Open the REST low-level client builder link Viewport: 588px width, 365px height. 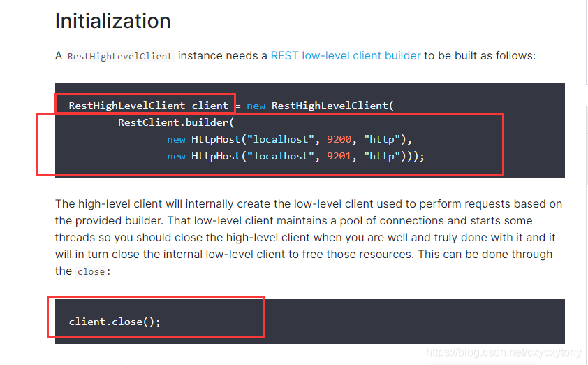(346, 55)
